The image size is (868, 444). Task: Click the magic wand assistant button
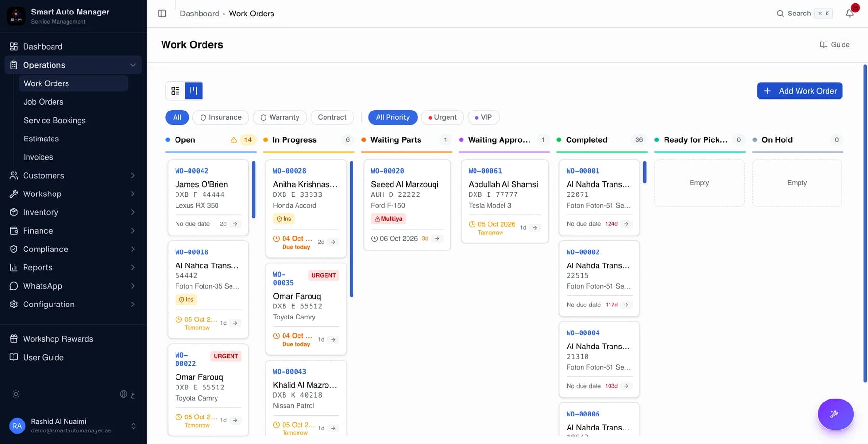835,414
